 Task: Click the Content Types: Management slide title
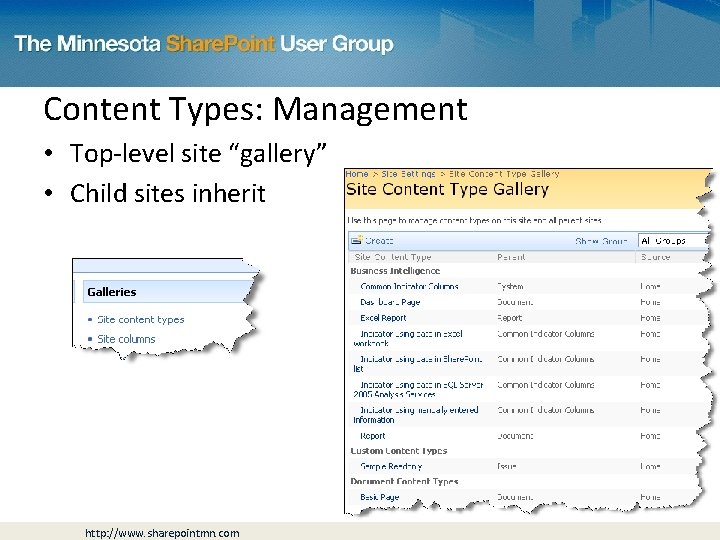[255, 109]
